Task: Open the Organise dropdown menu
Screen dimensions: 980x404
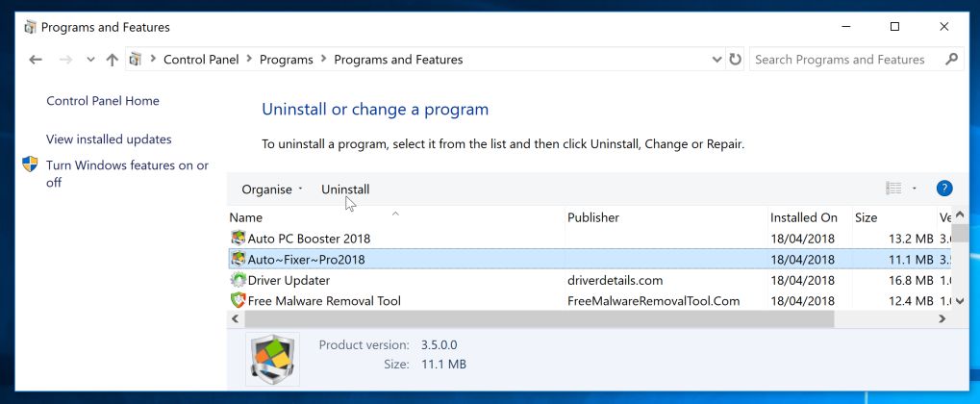Action: (272, 189)
